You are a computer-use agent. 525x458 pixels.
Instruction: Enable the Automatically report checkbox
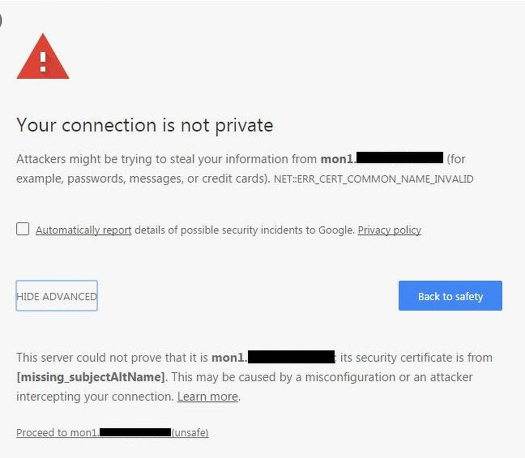(22, 229)
